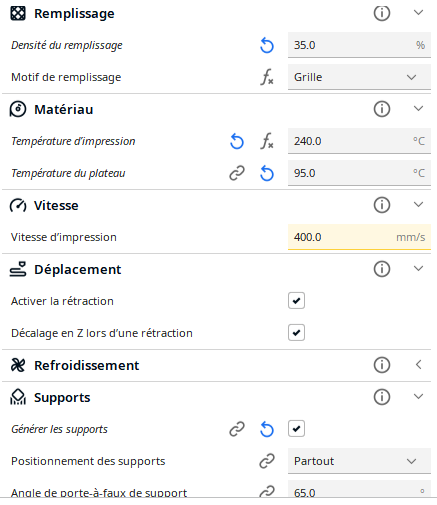Open the Positionnement des supports dropdown
Image resolution: width=437 pixels, height=505 pixels.
(x=359, y=461)
